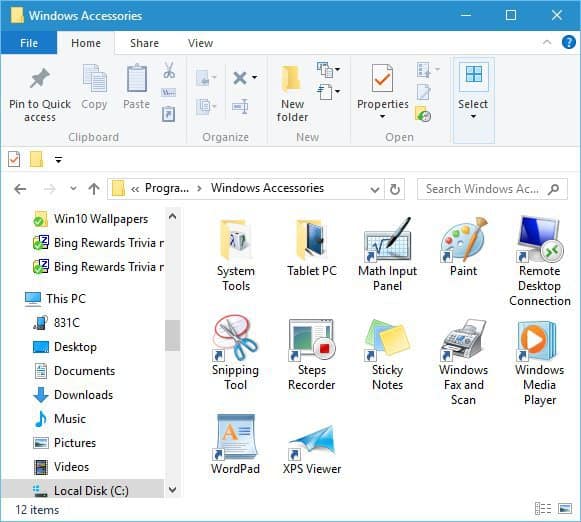The image size is (581, 522).
Task: Switch to the Share tab
Action: point(144,43)
